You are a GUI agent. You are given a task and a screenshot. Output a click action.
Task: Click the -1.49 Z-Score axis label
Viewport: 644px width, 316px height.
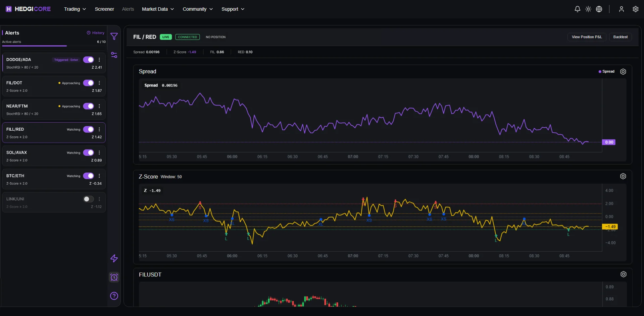610,227
